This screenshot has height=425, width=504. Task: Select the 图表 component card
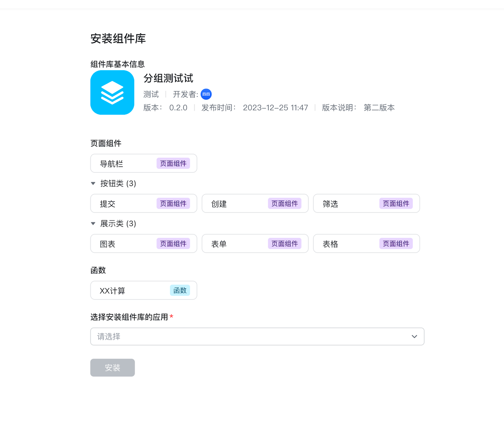point(144,244)
